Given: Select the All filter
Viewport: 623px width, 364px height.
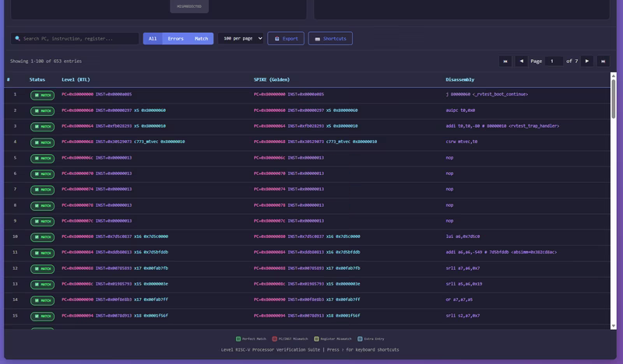Looking at the screenshot, I should tap(153, 38).
